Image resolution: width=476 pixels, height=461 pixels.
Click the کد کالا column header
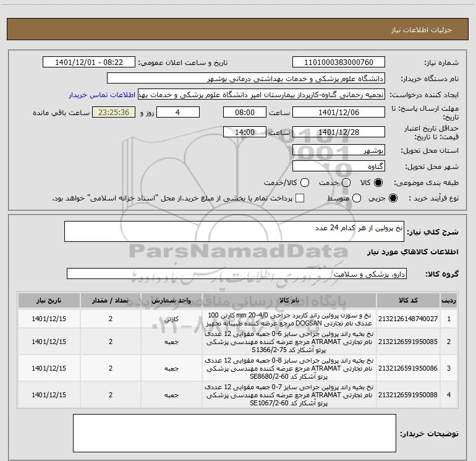tap(408, 301)
